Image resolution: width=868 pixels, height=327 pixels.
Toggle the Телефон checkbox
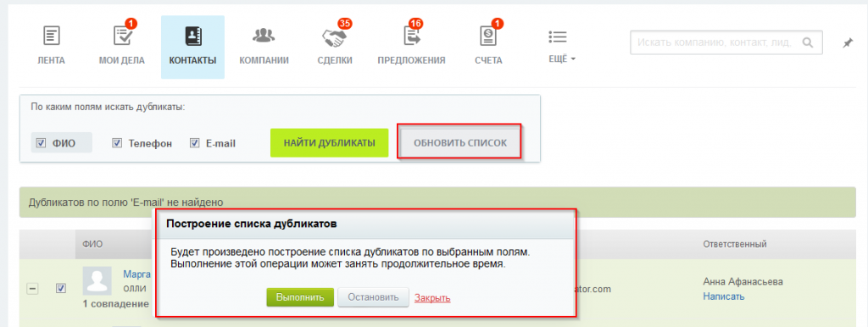(117, 143)
